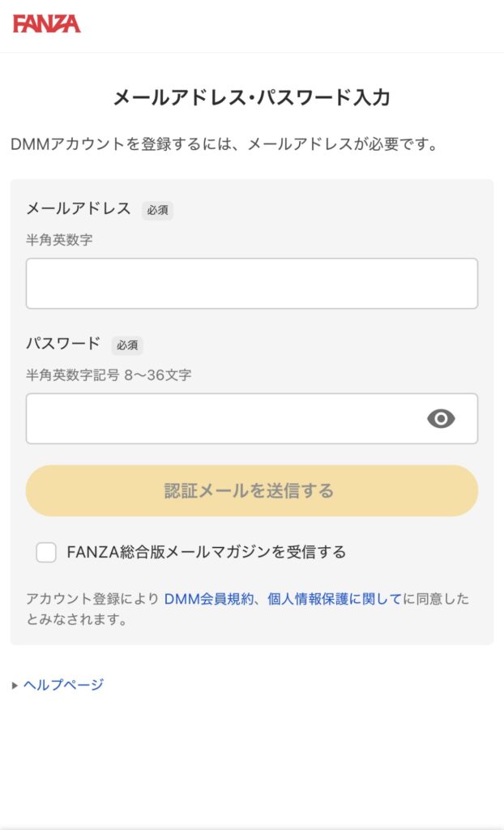Click the メールアドレス・パスワード入力 heading

(251, 98)
